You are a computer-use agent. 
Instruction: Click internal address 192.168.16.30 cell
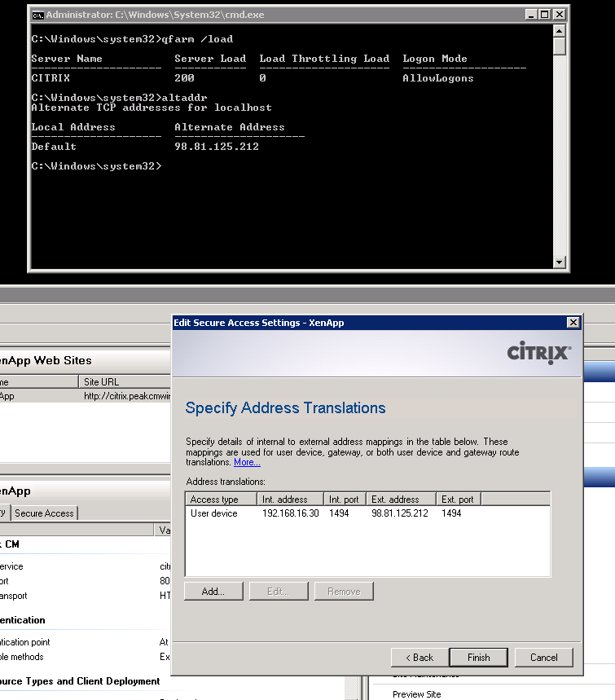coord(291,513)
